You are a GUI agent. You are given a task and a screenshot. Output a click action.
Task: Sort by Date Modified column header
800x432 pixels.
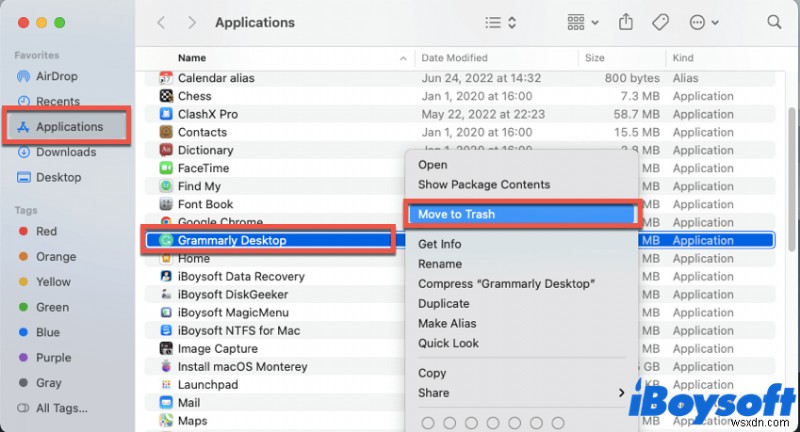(x=454, y=58)
